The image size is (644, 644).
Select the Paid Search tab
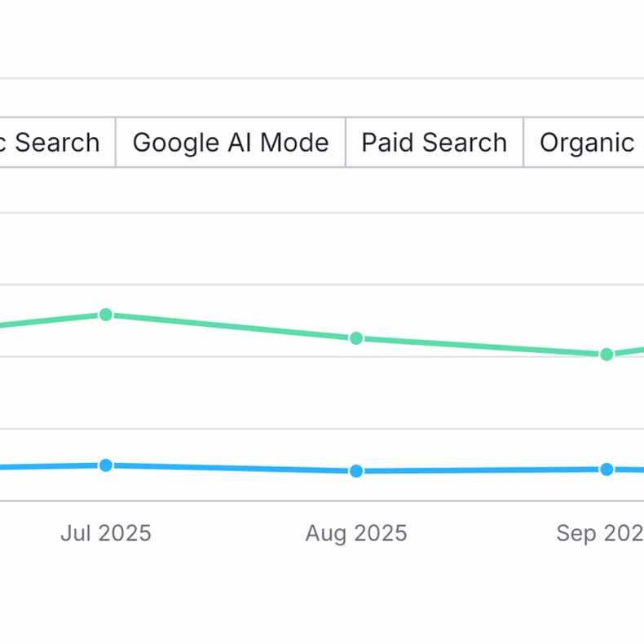pyautogui.click(x=434, y=143)
